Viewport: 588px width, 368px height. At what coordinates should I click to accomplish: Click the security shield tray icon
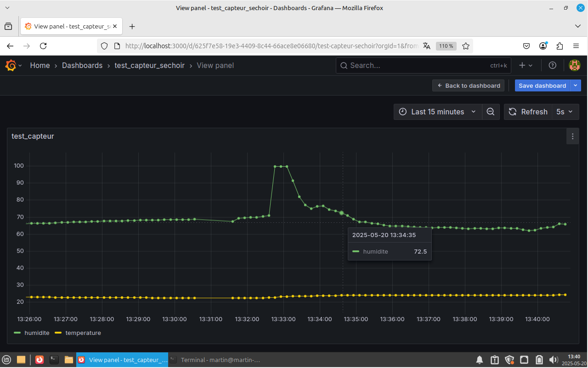[509, 360]
